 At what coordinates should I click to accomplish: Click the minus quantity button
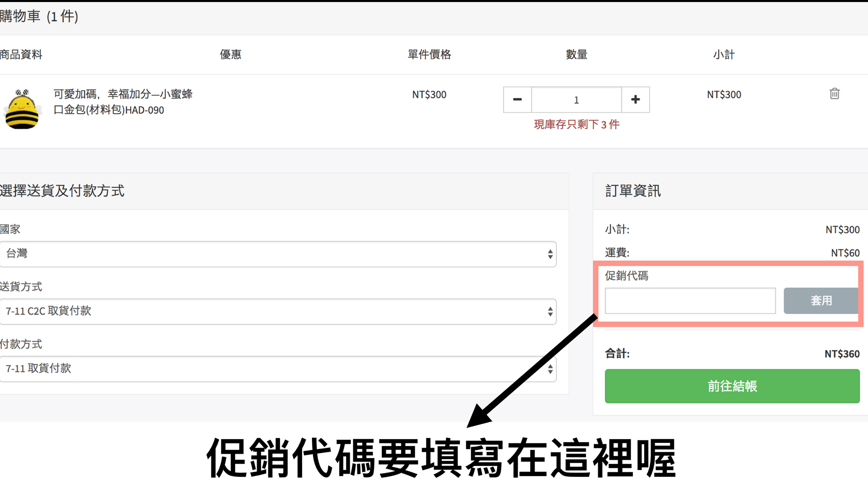517,100
